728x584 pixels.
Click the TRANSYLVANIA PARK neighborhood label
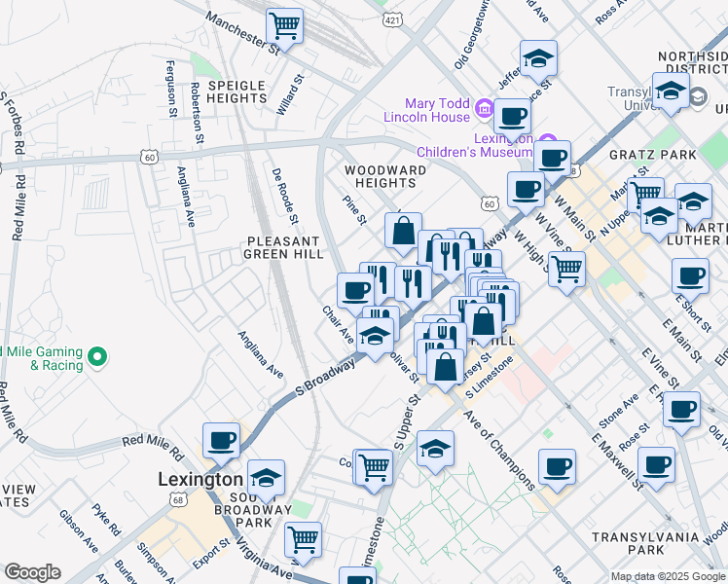point(645,544)
